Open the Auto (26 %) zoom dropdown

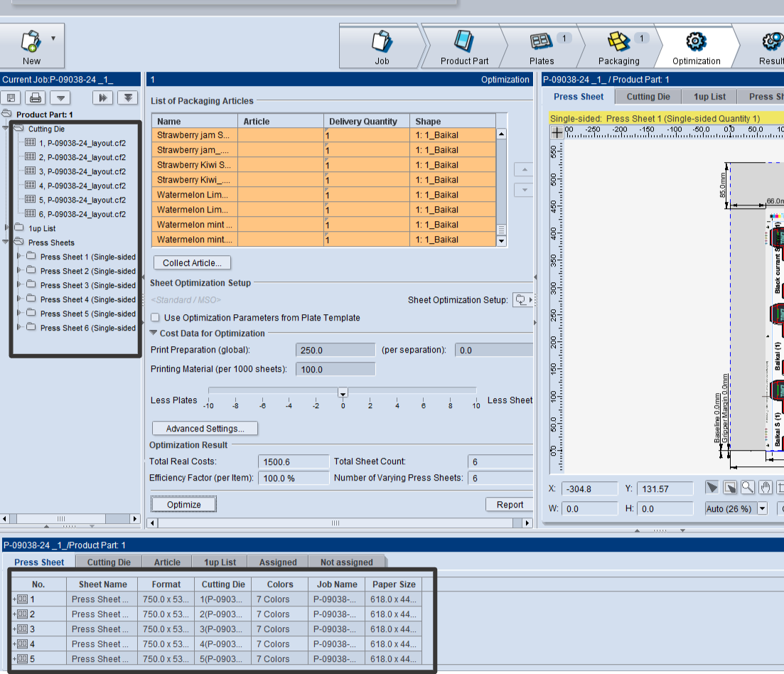pos(763,508)
